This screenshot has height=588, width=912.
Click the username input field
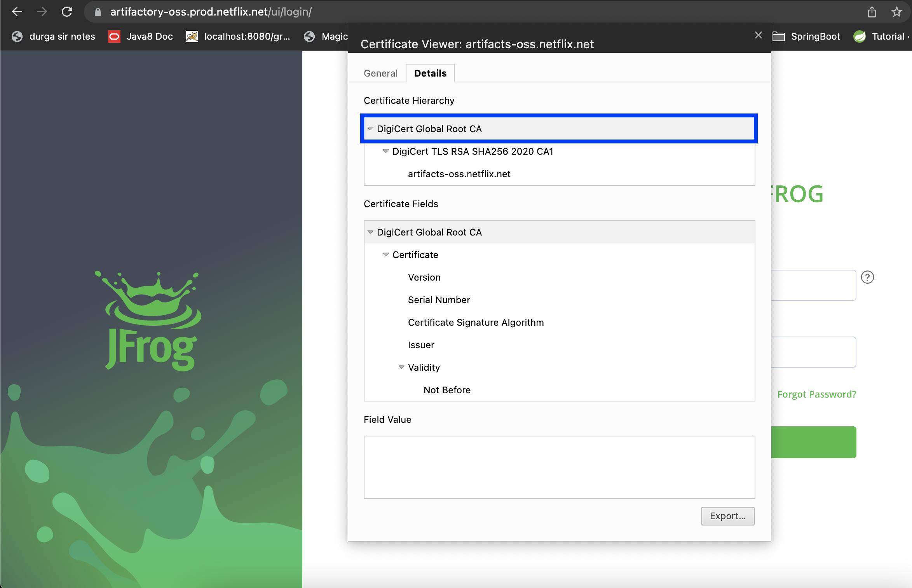[813, 285]
